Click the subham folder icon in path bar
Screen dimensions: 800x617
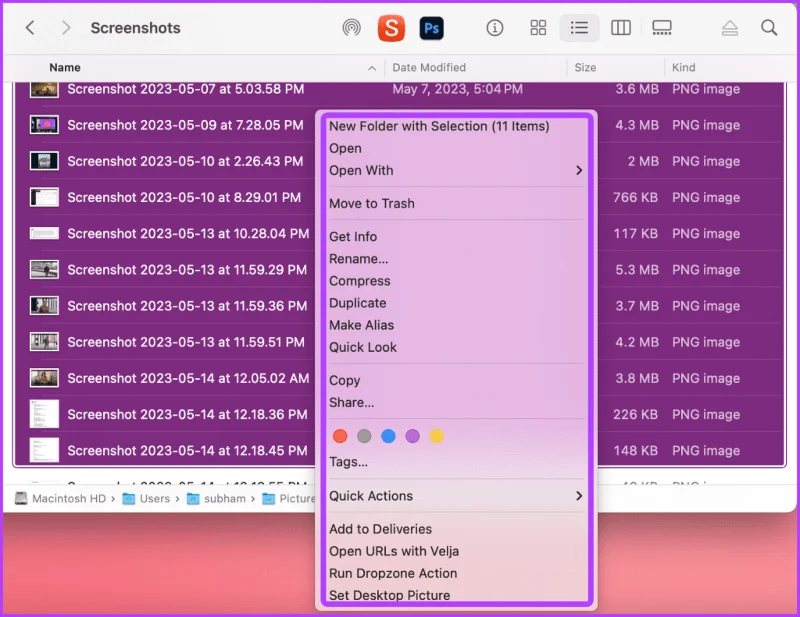coord(193,499)
